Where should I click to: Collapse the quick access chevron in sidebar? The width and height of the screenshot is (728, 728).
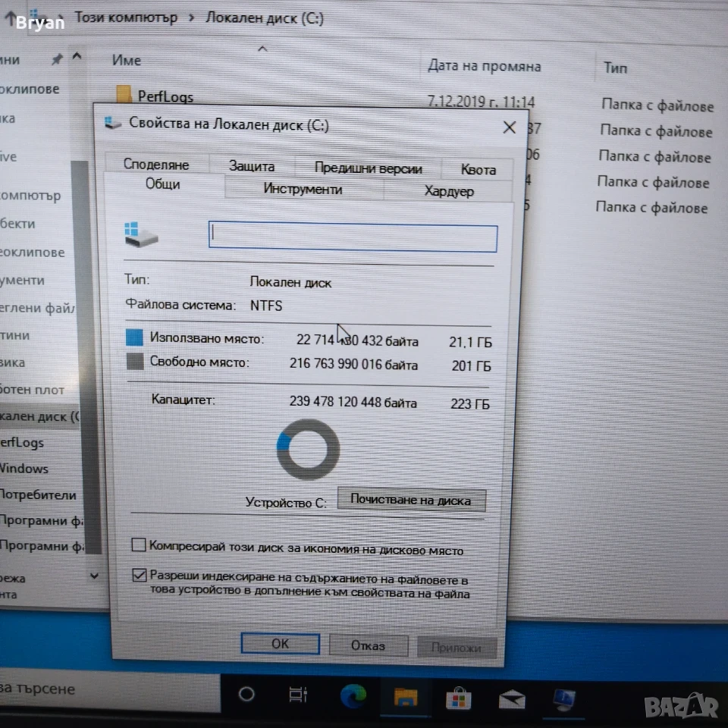[x=77, y=57]
